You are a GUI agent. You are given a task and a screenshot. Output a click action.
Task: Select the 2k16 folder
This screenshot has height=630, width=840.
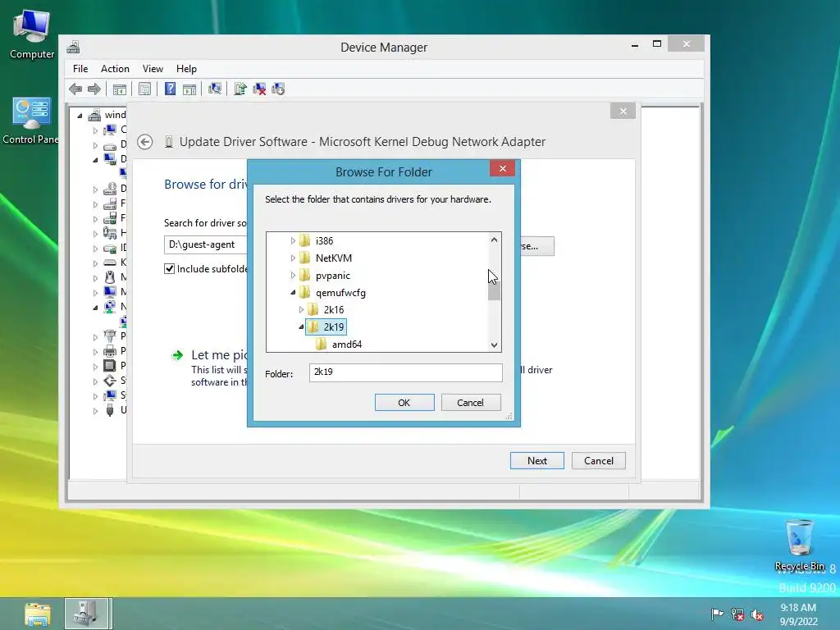[x=333, y=309]
